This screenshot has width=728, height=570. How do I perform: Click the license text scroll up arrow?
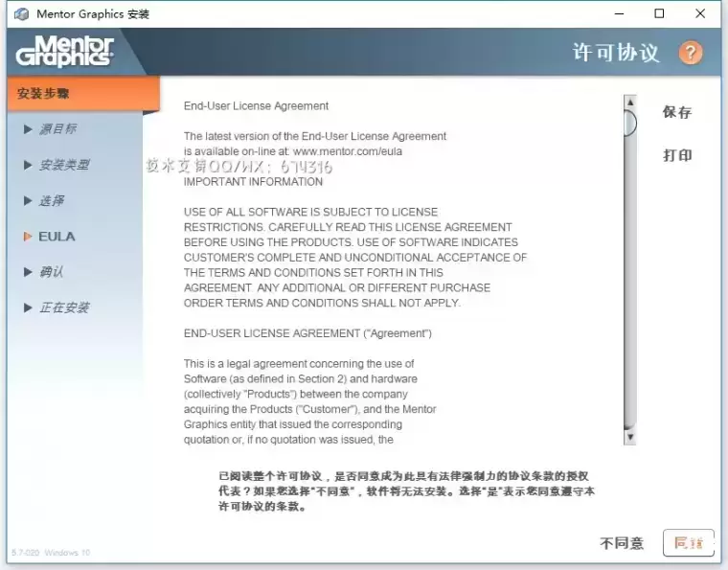click(x=630, y=103)
